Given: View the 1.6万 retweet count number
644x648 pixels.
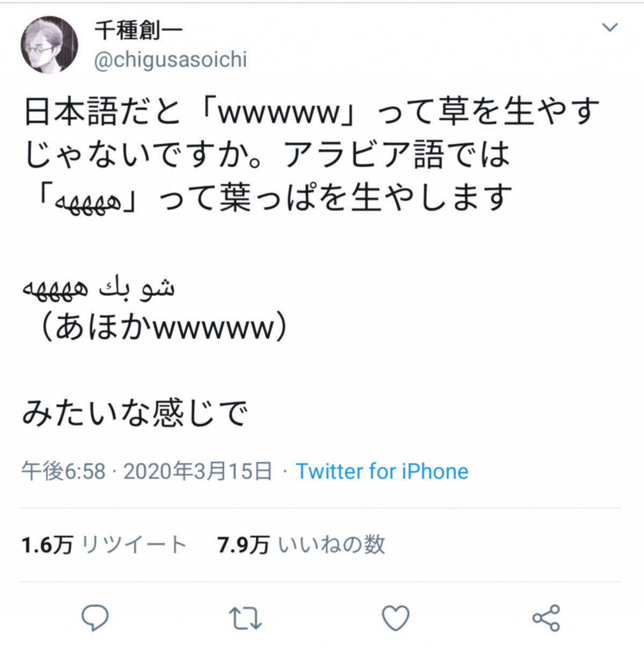Looking at the screenshot, I should (x=47, y=545).
